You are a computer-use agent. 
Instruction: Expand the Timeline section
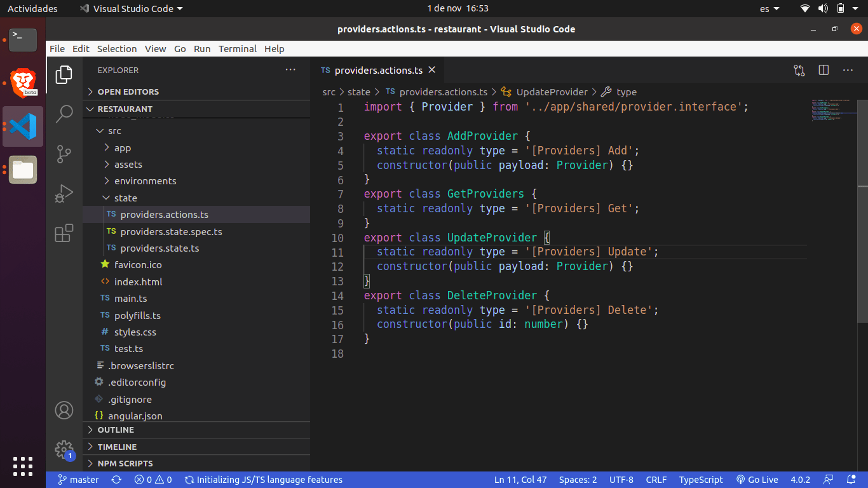point(196,447)
